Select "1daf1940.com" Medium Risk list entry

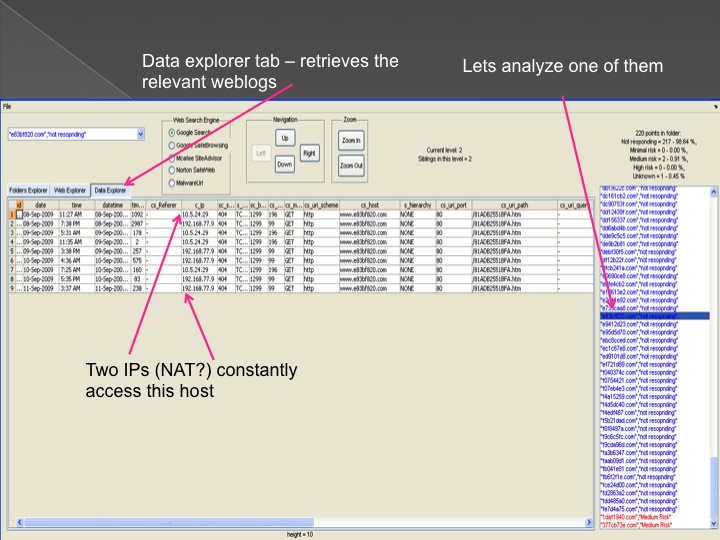[x=636, y=517]
